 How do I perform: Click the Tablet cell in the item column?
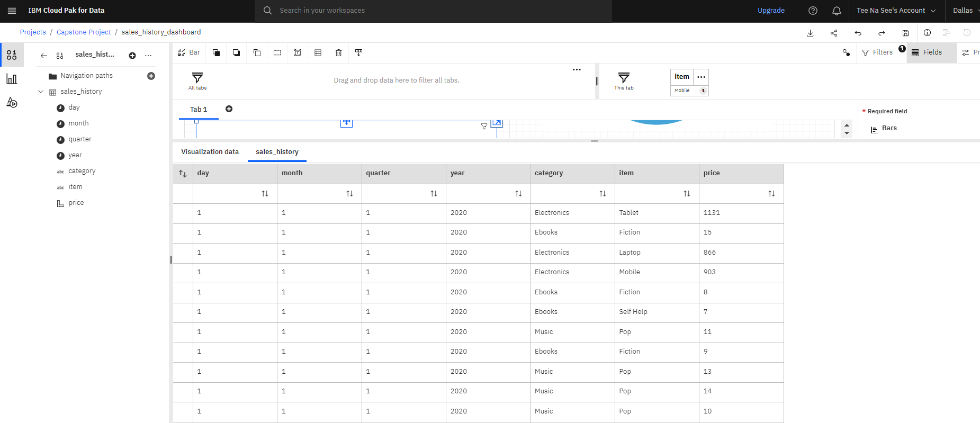pos(657,213)
